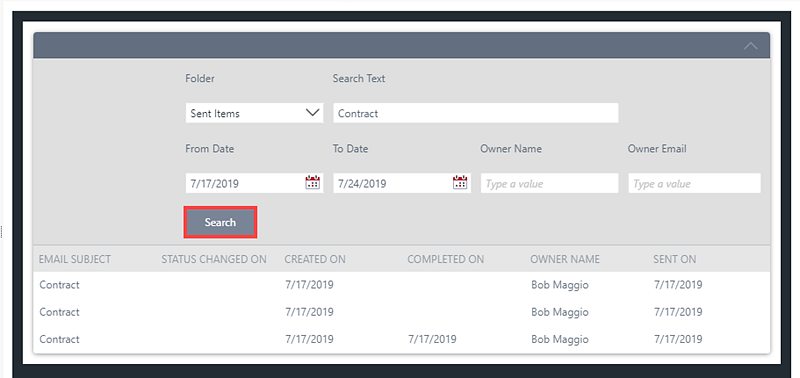
Task: Sort by the SENT ON column header
Action: coord(674,259)
